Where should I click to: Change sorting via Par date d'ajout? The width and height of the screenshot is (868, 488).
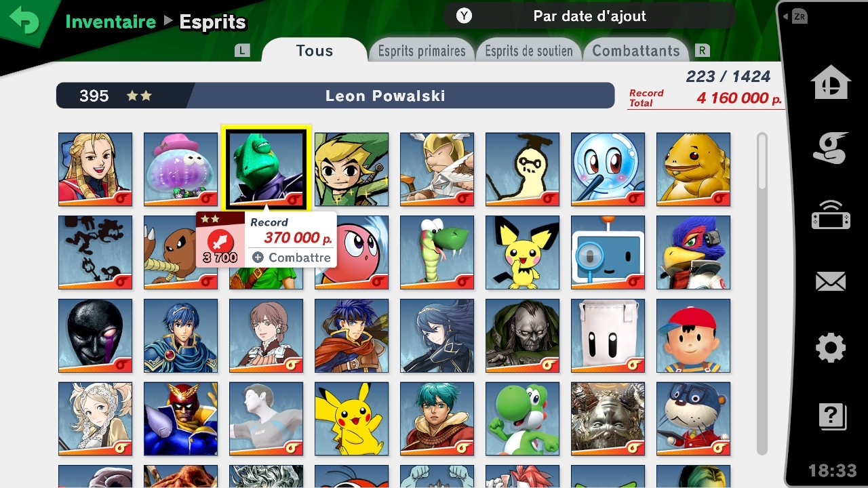click(589, 16)
